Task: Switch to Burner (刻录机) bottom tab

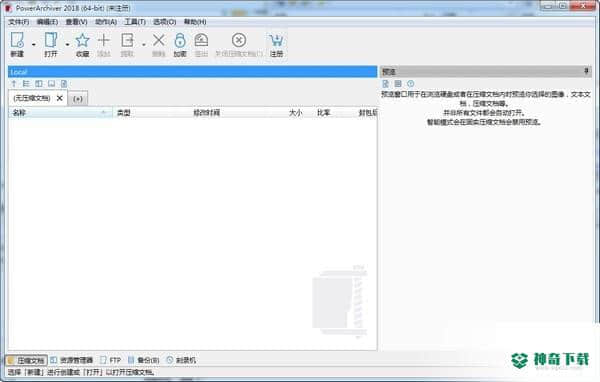Action: click(x=181, y=360)
